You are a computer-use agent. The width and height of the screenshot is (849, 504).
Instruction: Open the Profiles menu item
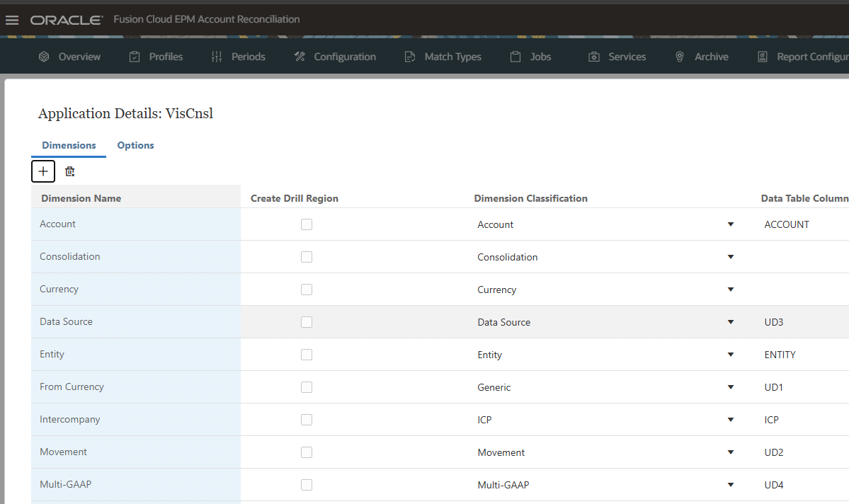(166, 57)
